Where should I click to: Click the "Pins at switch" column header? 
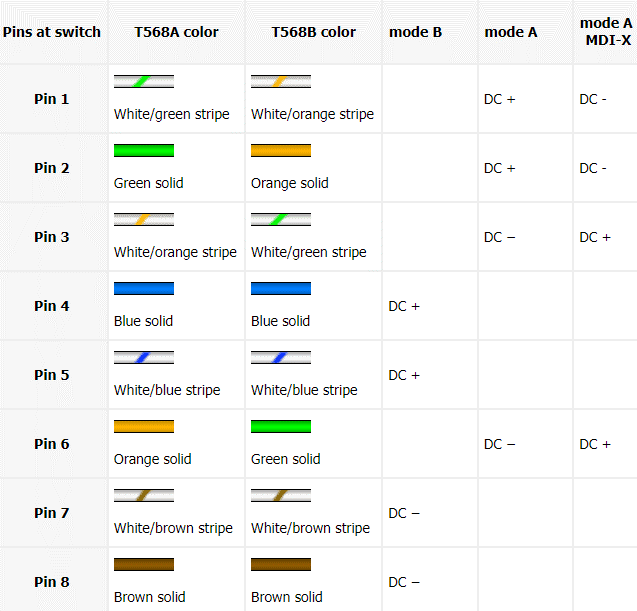pos(52,32)
